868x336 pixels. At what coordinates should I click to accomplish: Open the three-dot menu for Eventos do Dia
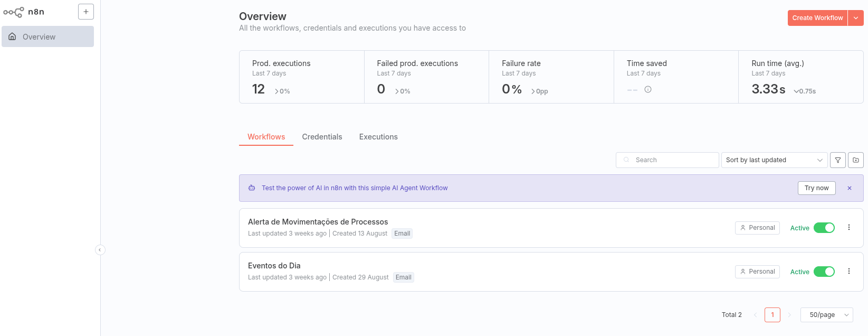pyautogui.click(x=849, y=272)
